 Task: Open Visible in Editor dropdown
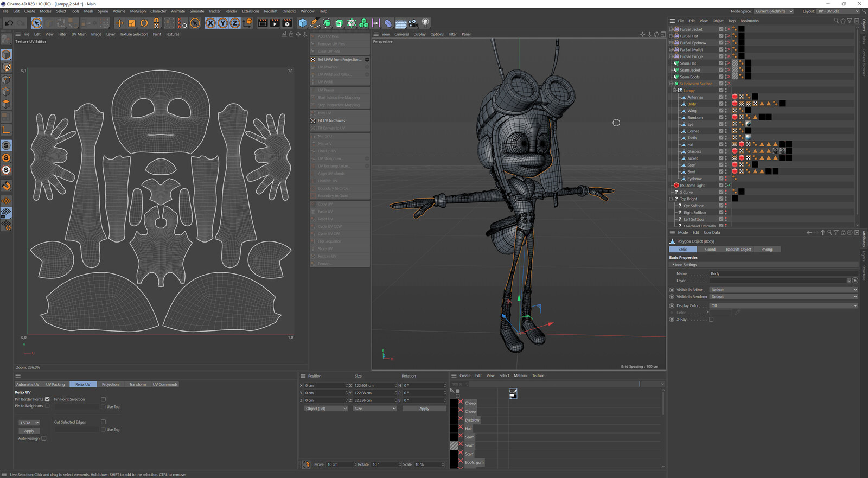click(784, 290)
